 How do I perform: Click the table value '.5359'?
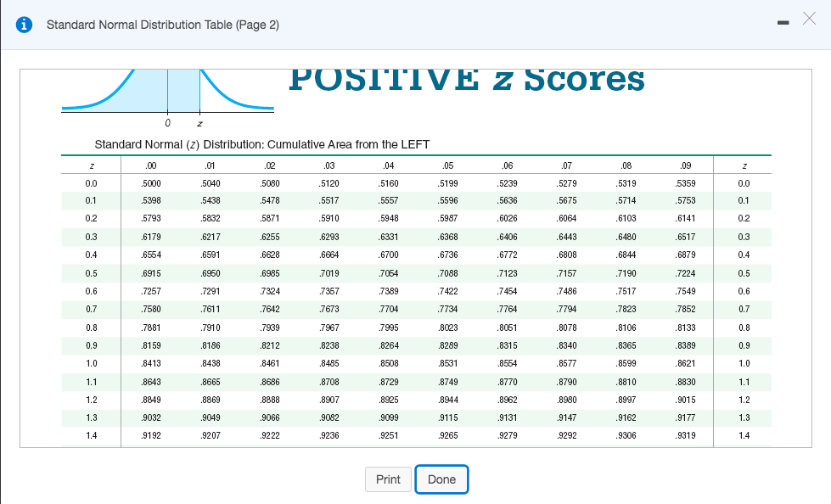pyautogui.click(x=685, y=183)
